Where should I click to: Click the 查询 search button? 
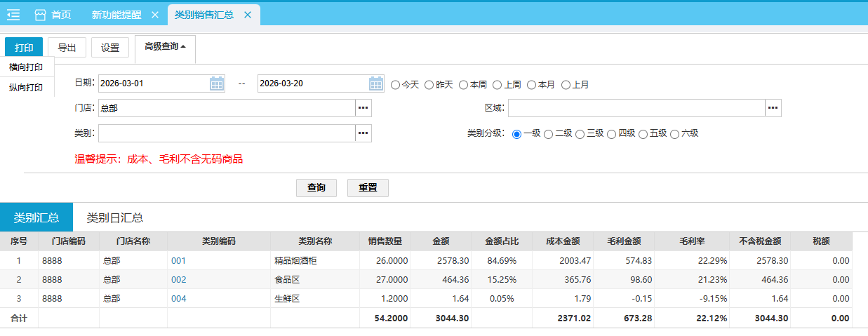pyautogui.click(x=316, y=188)
